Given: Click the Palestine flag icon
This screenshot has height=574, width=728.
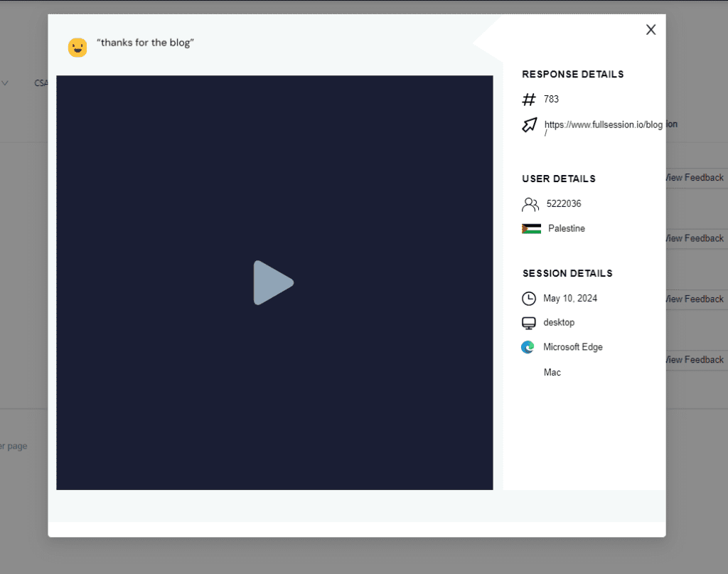Looking at the screenshot, I should [x=531, y=229].
